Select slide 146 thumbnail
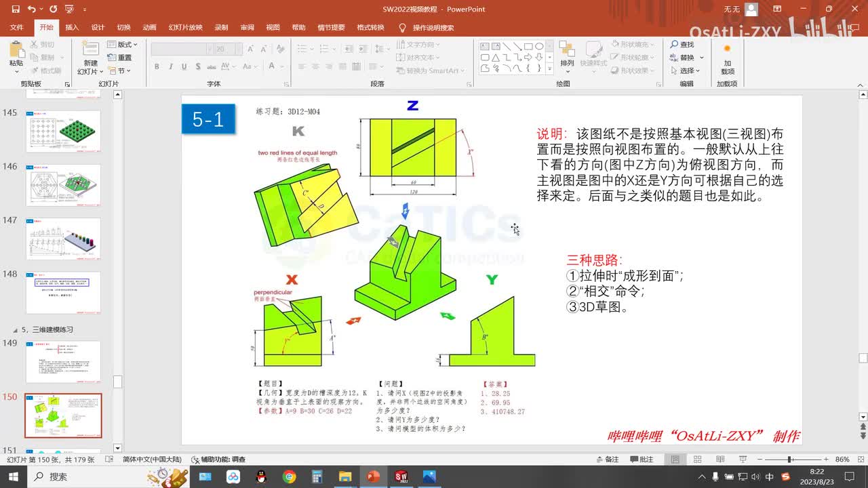 pos(63,185)
